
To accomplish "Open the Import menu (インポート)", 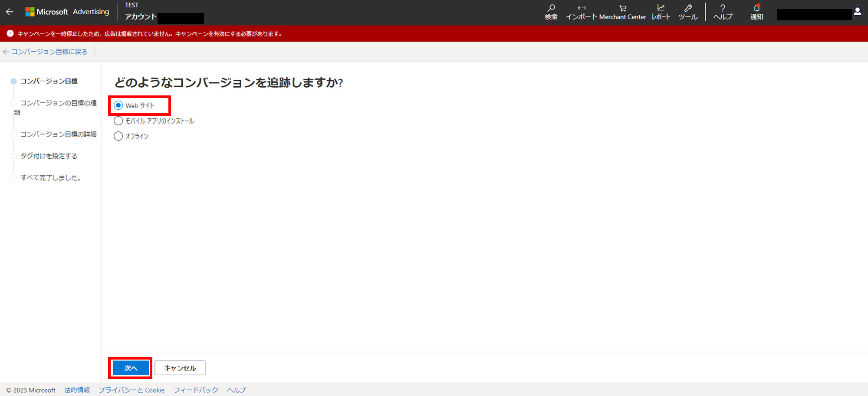I will tap(582, 12).
